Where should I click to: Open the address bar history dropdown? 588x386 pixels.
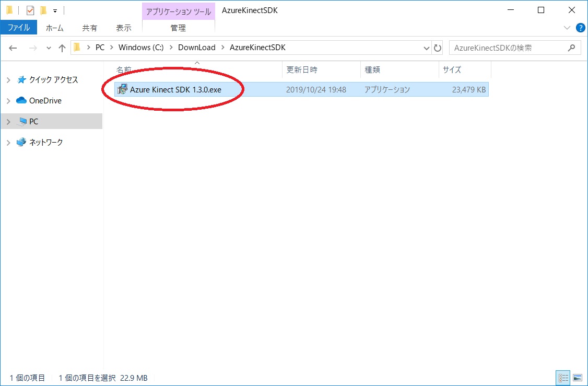(426, 48)
